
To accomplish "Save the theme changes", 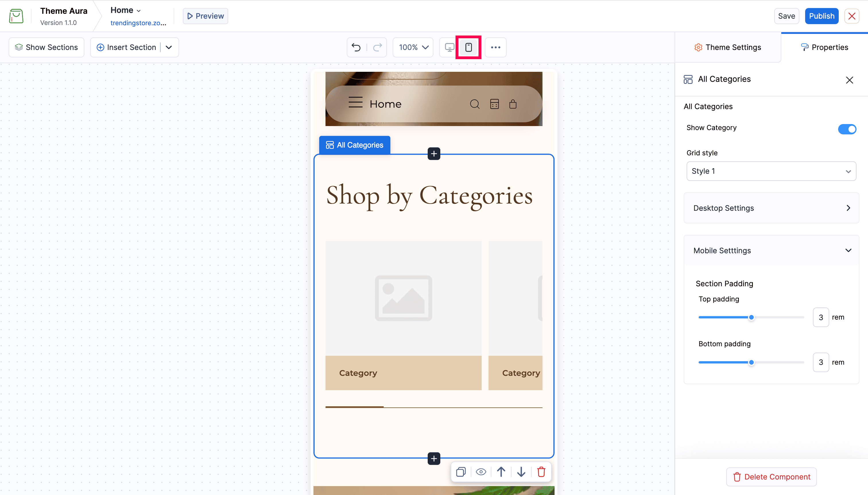I will click(786, 16).
